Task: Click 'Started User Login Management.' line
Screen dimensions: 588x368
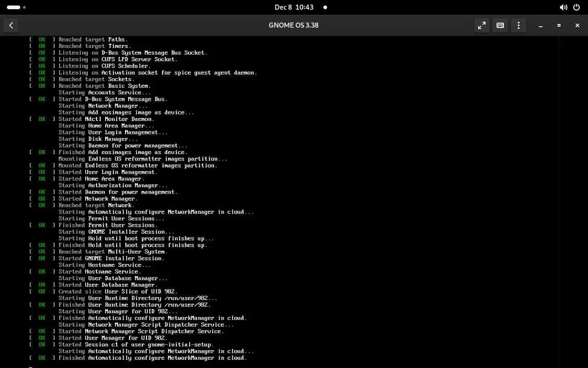Action: tap(108, 172)
